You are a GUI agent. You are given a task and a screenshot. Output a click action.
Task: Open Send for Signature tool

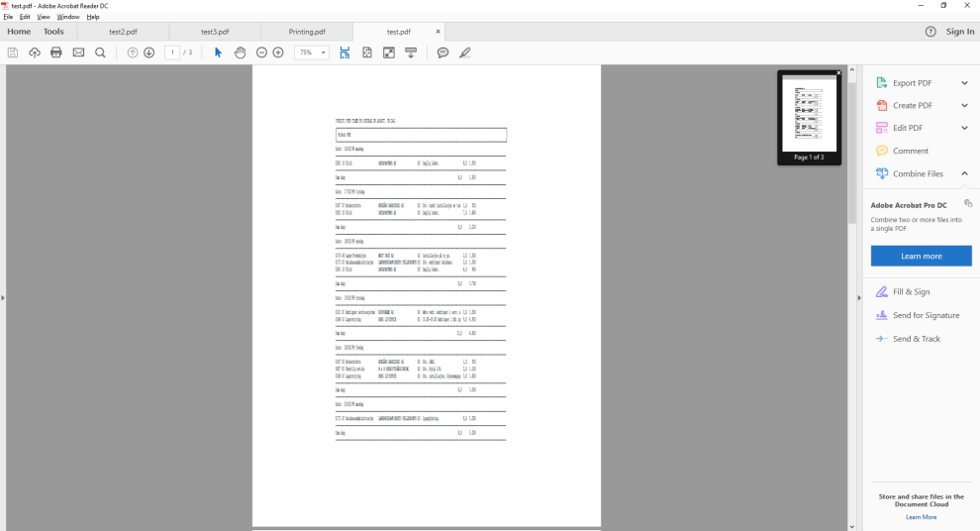(x=926, y=315)
